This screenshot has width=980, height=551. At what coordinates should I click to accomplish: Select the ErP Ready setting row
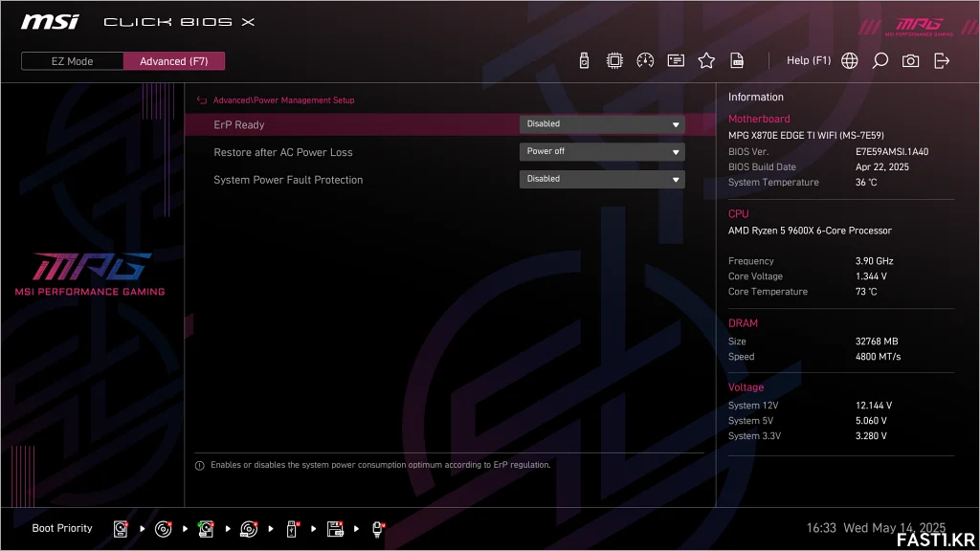click(450, 124)
